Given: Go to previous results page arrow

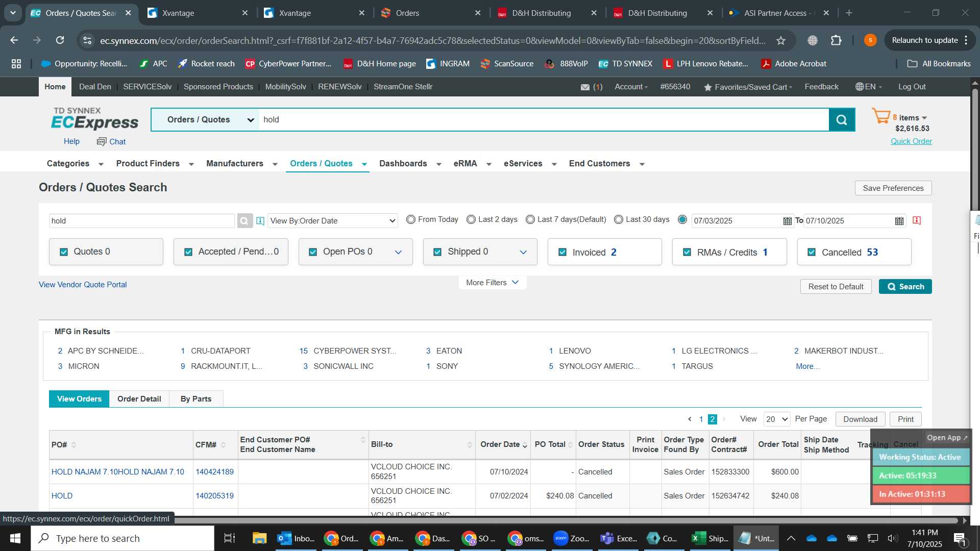Looking at the screenshot, I should point(690,419).
